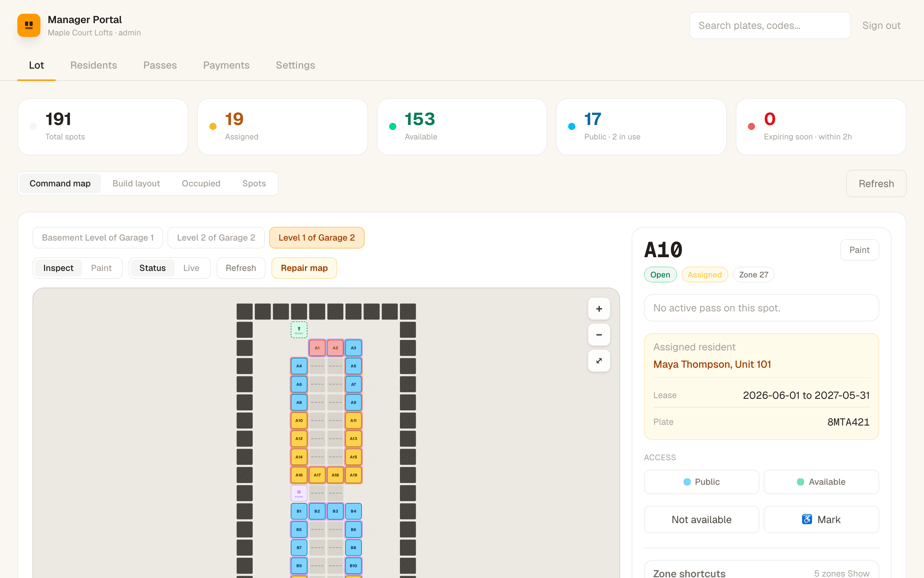Click the 17 Public stat card
This screenshot has width=924, height=578.
(x=641, y=126)
